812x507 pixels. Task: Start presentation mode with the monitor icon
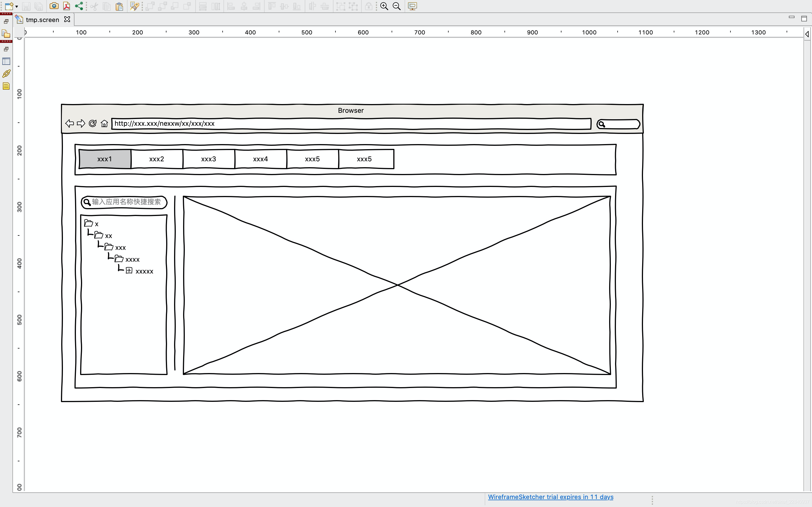412,6
